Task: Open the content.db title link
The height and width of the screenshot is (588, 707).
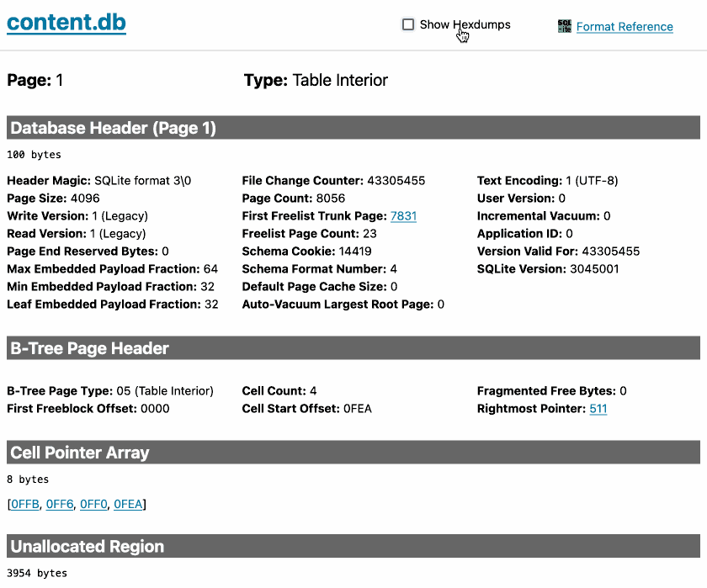Action: pyautogui.click(x=66, y=23)
